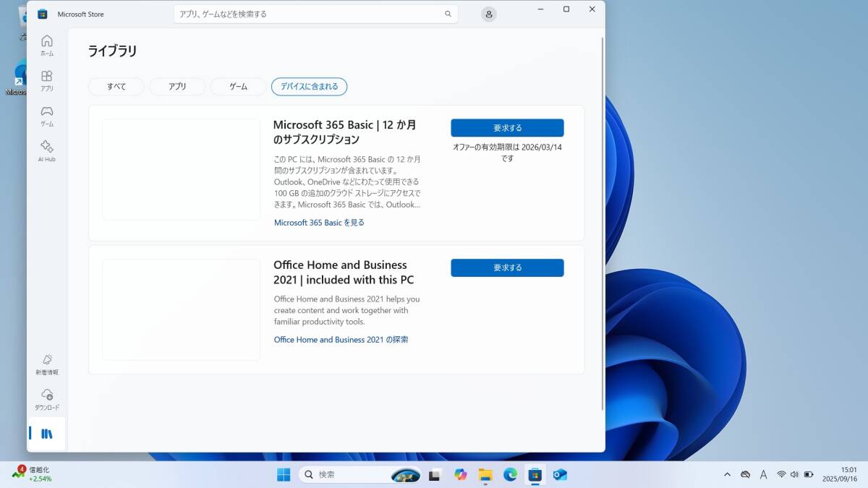Click the ライブラリ page heading
Image resolution: width=868 pixels, height=488 pixels.
(112, 51)
